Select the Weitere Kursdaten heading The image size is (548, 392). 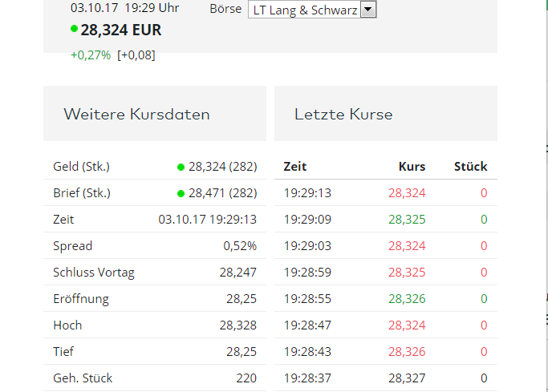tap(136, 114)
